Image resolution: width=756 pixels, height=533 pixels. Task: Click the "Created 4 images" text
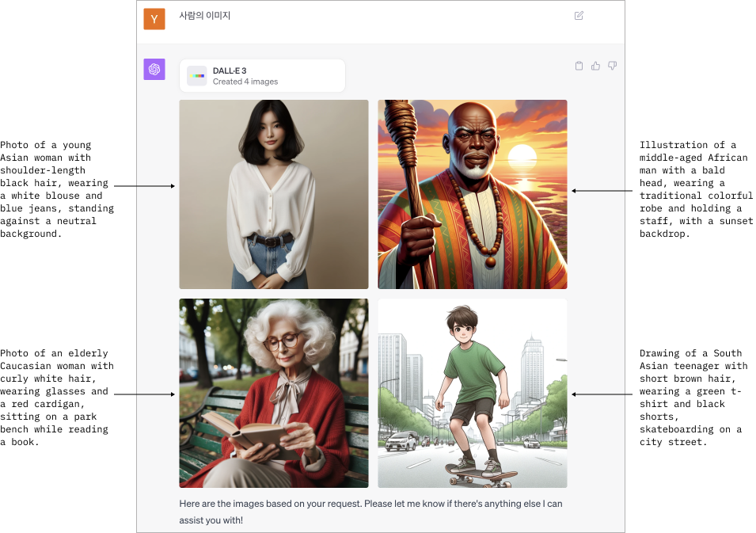click(x=245, y=82)
